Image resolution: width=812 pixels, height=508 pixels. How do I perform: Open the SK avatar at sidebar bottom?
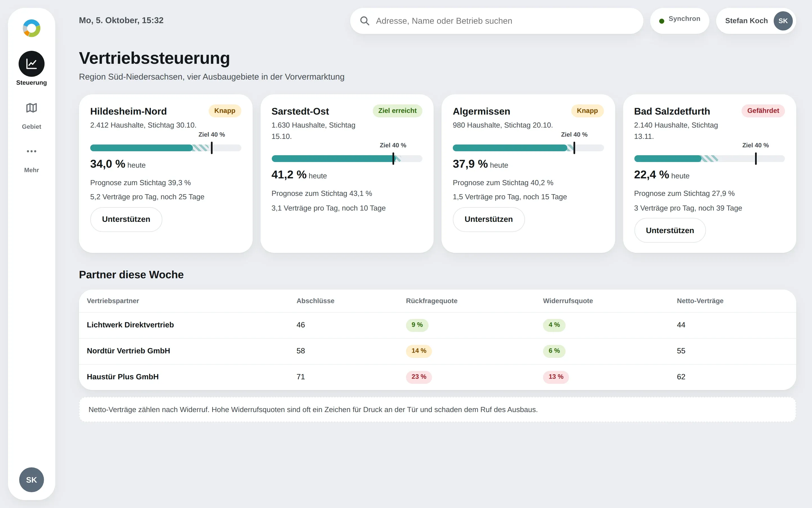[x=32, y=479]
